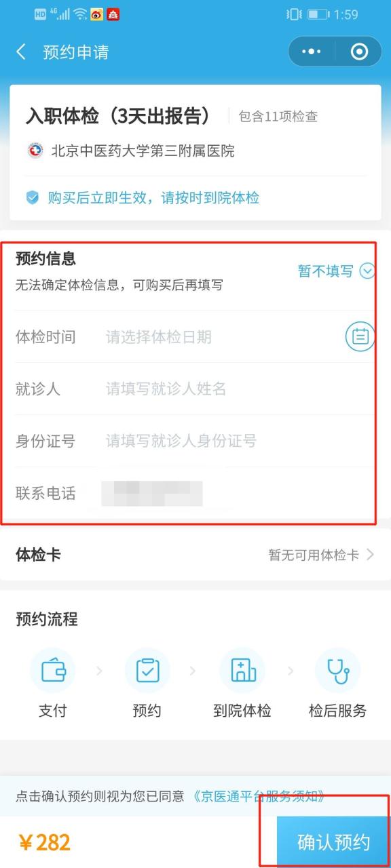Tap 包含11项检查 item details text
The height and width of the screenshot is (868, 391).
[278, 117]
